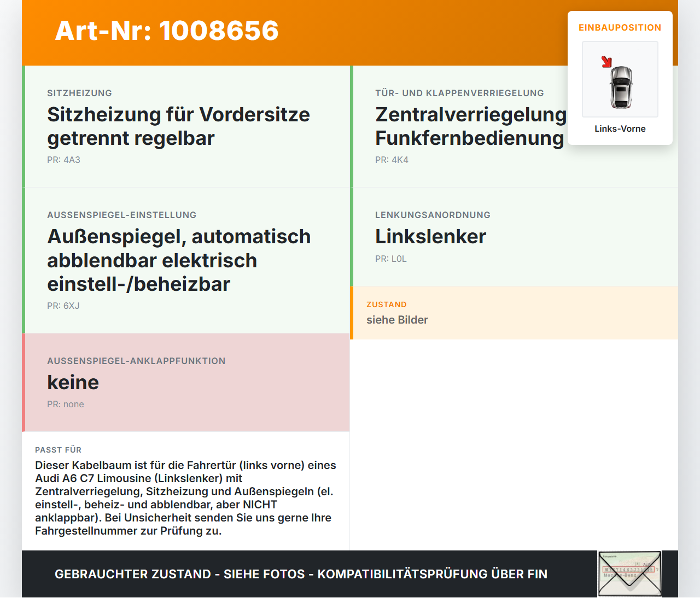The height and width of the screenshot is (598, 700).
Task: Click the Linkslenker title
Action: pos(430,237)
